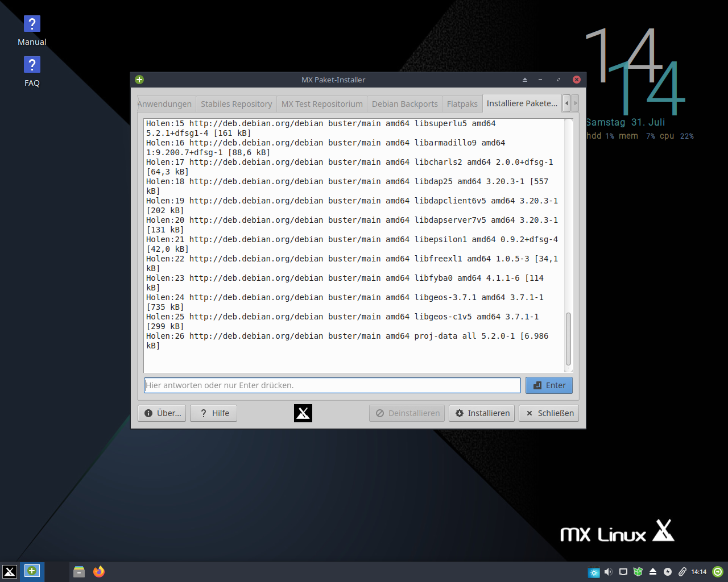The height and width of the screenshot is (582, 728).
Task: Click the volume speaker tray icon
Action: (609, 572)
